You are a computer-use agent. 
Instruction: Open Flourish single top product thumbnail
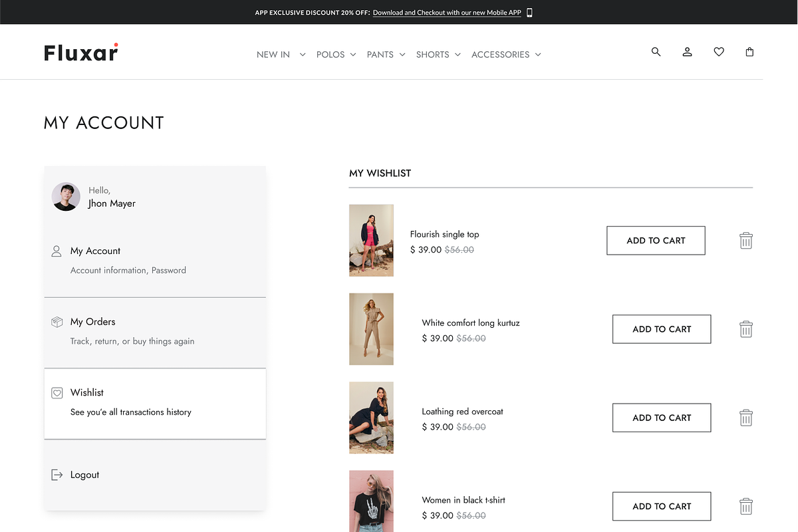(371, 241)
